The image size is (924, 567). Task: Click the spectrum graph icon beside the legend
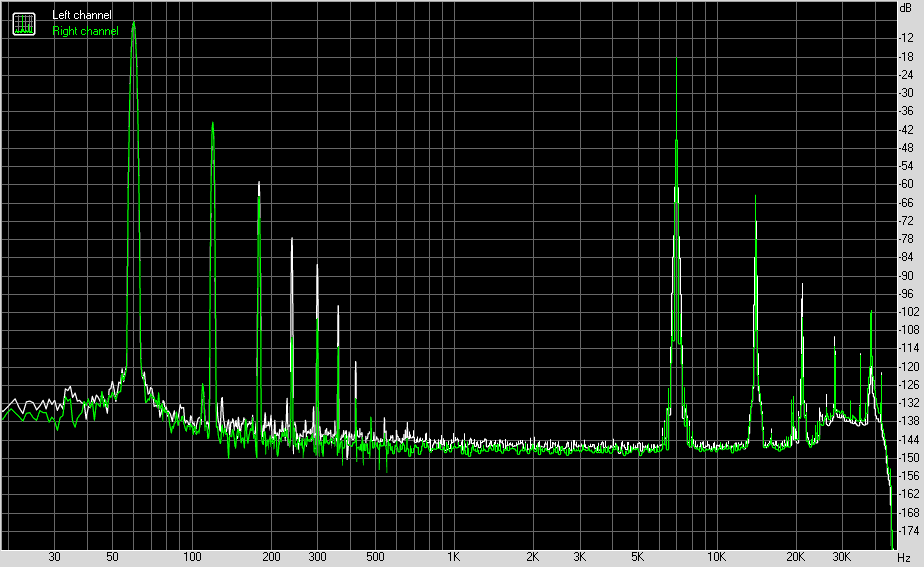coord(24,24)
